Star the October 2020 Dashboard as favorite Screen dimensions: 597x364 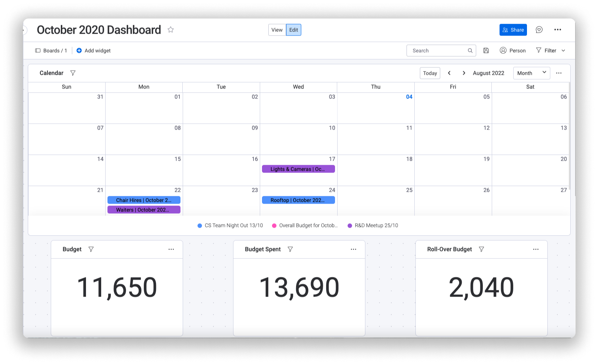tap(170, 30)
